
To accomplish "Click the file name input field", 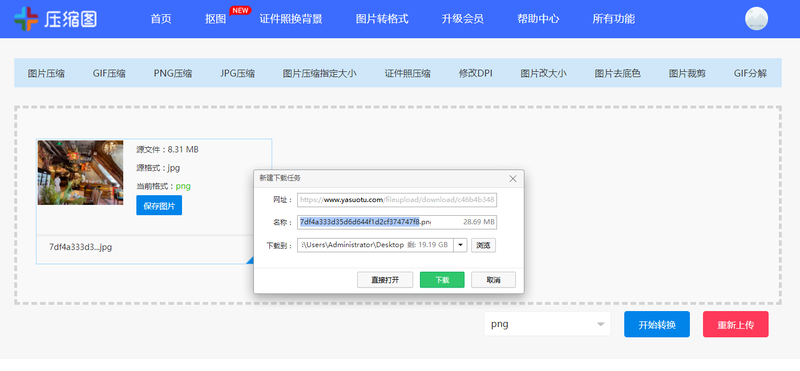I will click(397, 222).
